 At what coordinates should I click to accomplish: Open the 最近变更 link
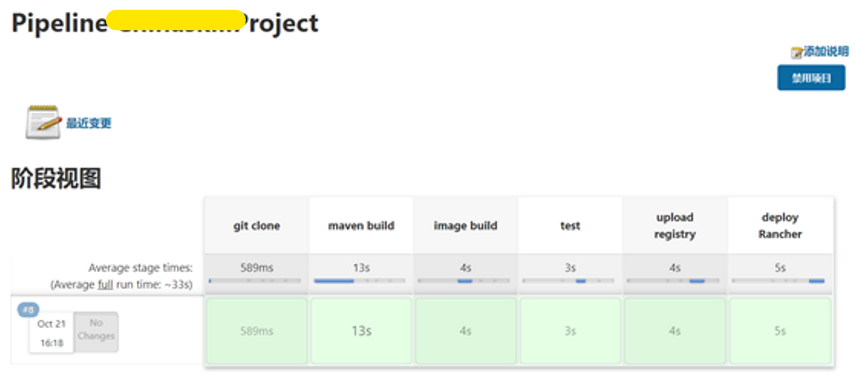(x=89, y=123)
